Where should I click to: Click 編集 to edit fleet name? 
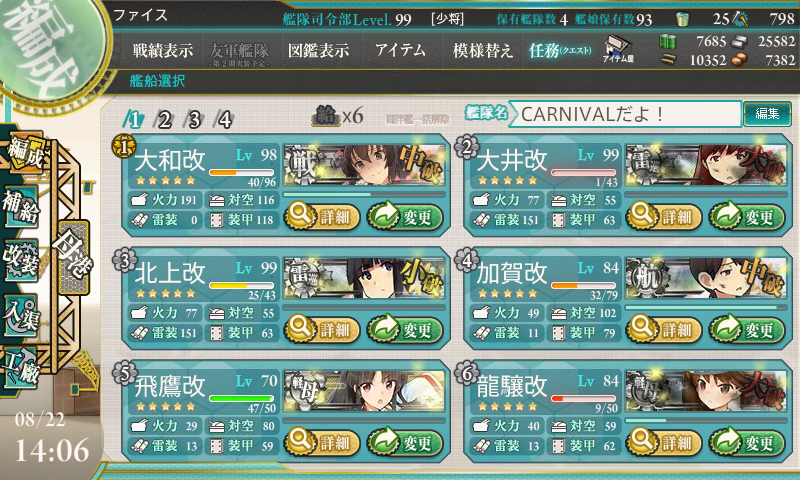767,114
